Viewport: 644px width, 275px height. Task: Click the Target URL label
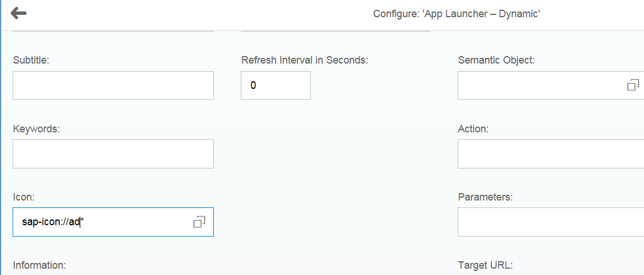485,265
